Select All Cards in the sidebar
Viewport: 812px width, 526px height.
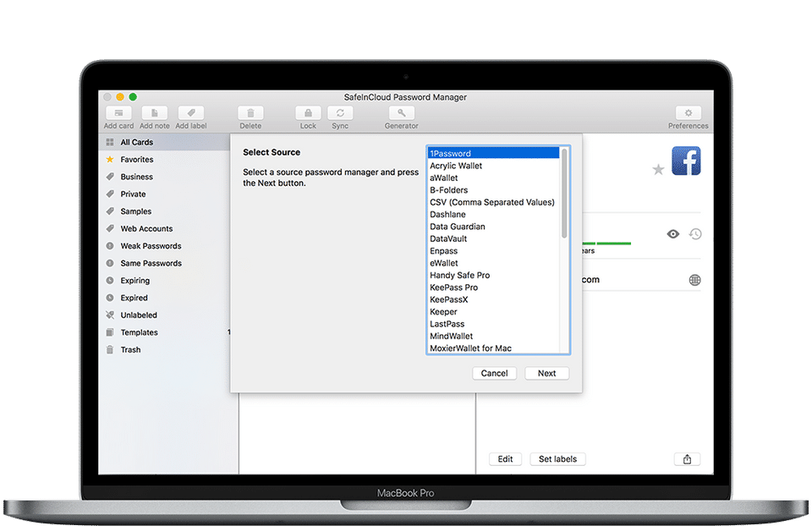(164, 142)
